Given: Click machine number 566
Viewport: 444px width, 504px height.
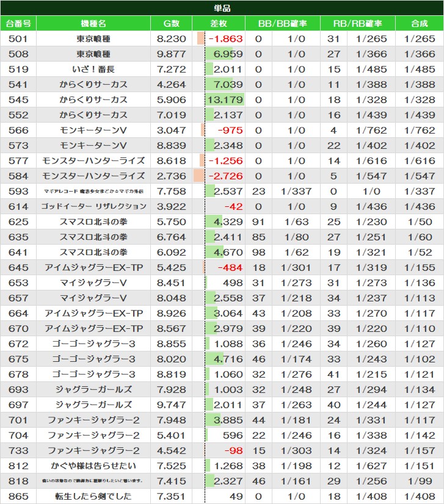Looking at the screenshot, I should tap(18, 131).
